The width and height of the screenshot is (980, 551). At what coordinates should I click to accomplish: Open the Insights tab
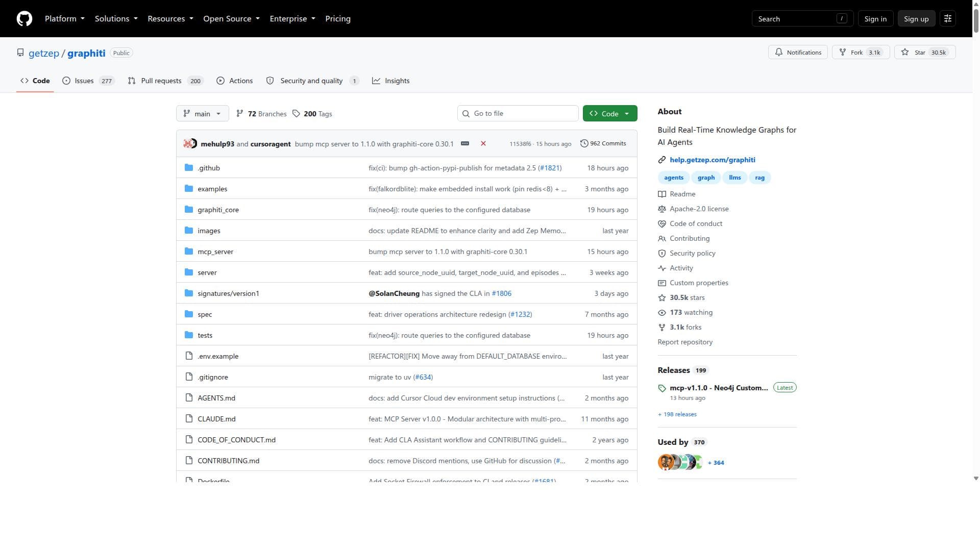391,81
